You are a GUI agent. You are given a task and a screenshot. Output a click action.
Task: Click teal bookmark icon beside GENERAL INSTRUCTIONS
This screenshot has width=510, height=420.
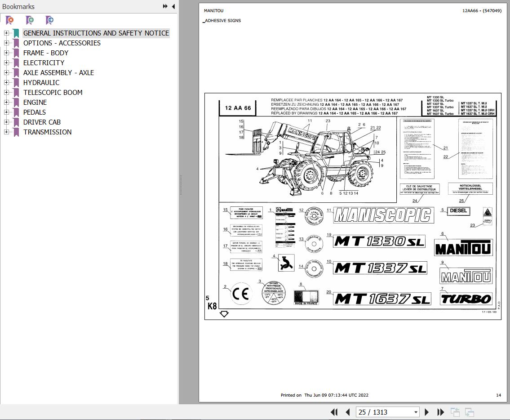[16, 33]
